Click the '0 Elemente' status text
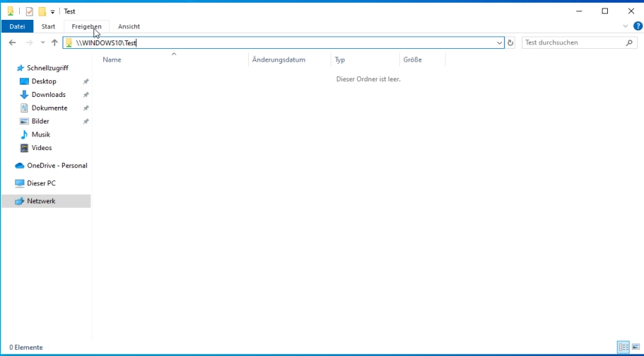Viewport: 644px width, 356px height. (26, 348)
